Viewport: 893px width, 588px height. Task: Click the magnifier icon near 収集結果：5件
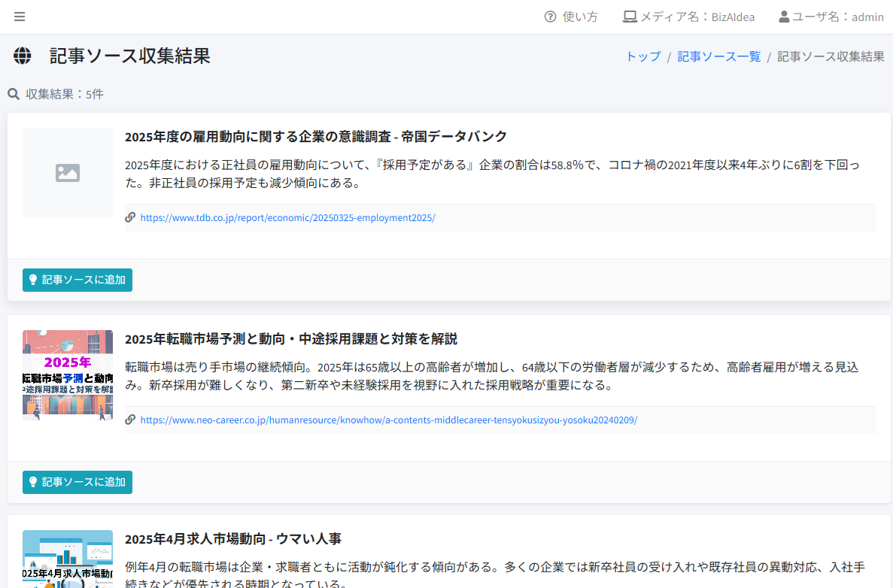tap(13, 94)
